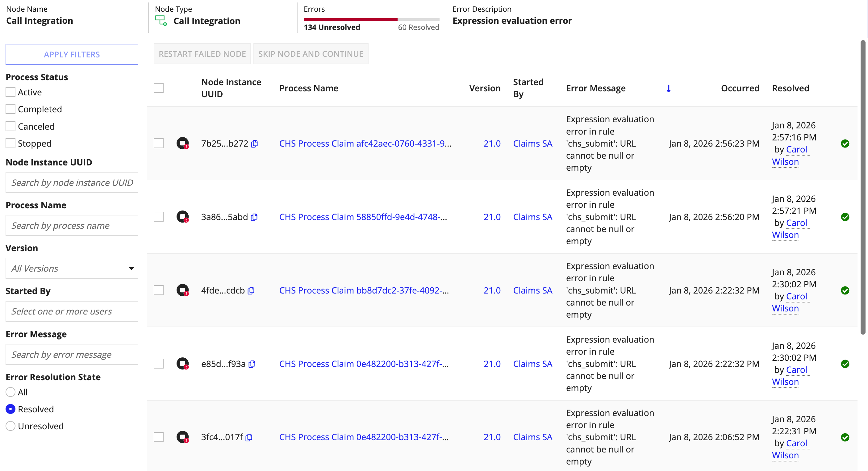Click green resolved checkmark for row 4fde...cdcb
Viewport: 868px width, 471px height.
point(845,290)
